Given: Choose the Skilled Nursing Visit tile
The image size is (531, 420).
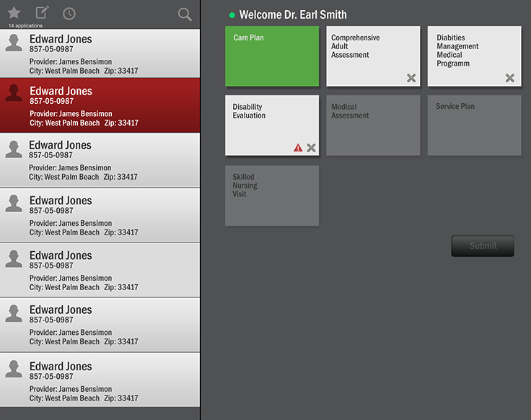Looking at the screenshot, I should [x=272, y=196].
